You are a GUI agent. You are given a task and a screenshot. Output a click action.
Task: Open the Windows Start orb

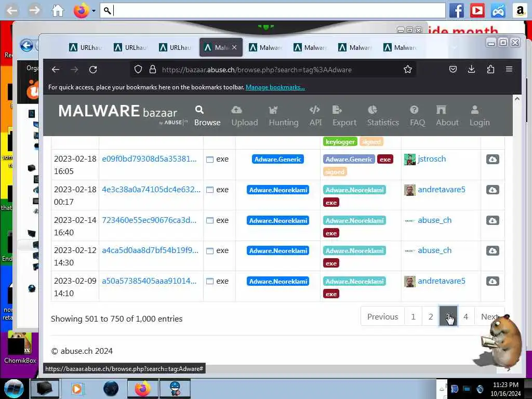pyautogui.click(x=14, y=389)
